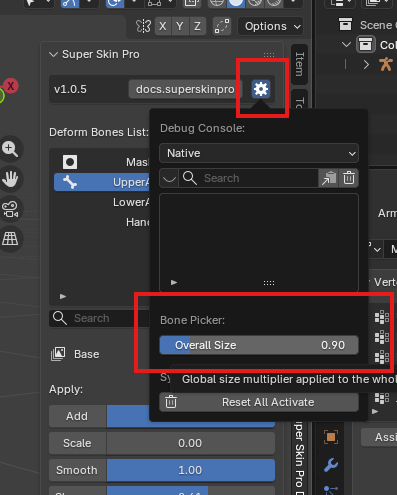Click the Scale apply button
This screenshot has height=495, width=397.
click(77, 443)
